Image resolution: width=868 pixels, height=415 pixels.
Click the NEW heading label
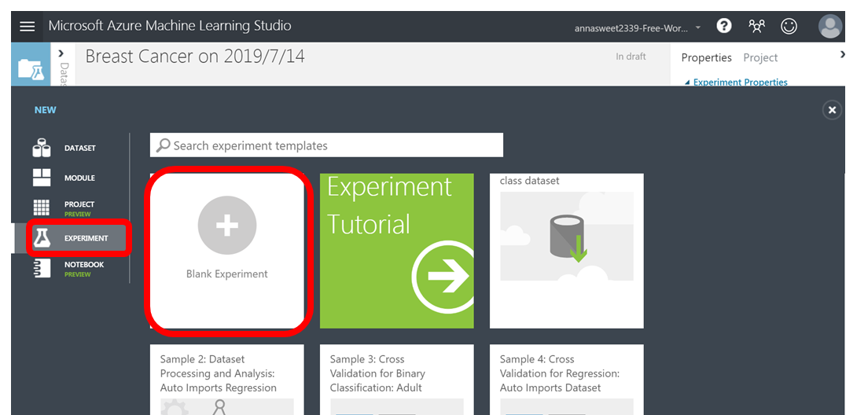(46, 110)
